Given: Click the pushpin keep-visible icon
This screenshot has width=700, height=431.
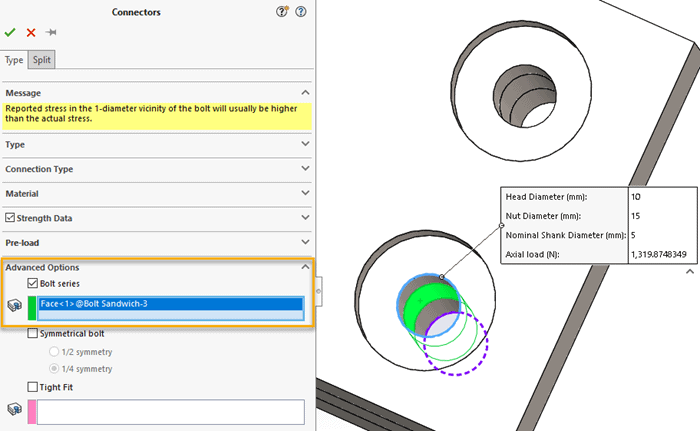Looking at the screenshot, I should [50, 32].
